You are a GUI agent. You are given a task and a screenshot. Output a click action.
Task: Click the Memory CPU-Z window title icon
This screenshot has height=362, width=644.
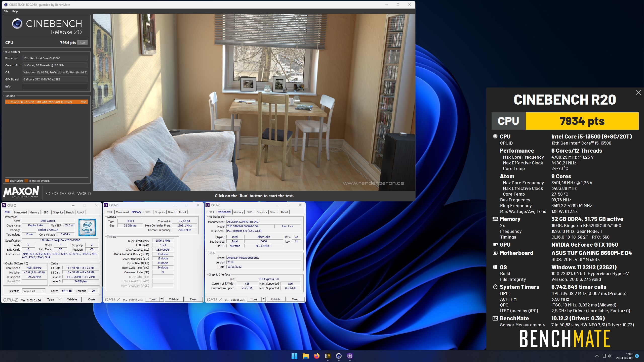pyautogui.click(x=106, y=205)
